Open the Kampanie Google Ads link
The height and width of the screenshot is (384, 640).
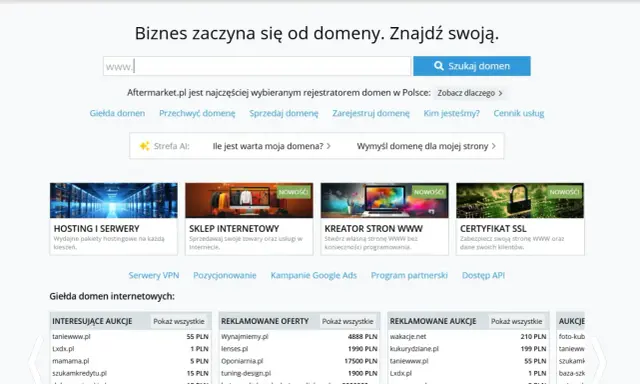(313, 275)
